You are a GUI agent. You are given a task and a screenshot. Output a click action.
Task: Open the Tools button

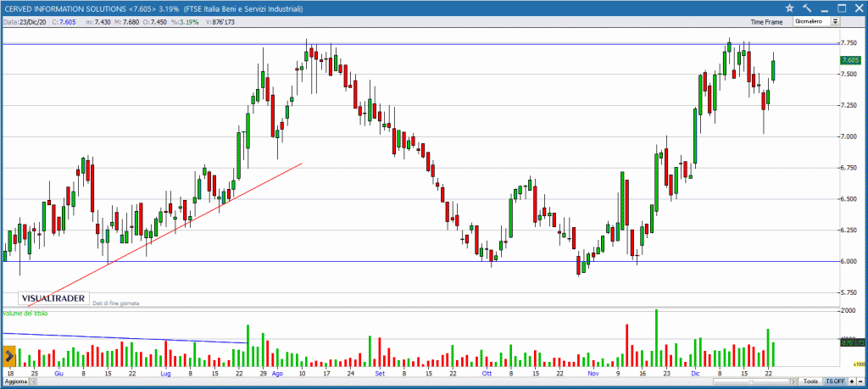[810, 382]
